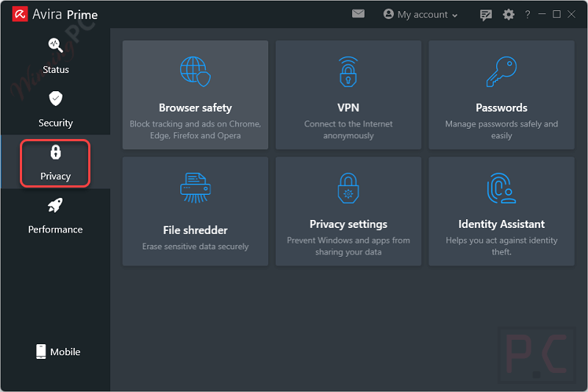The height and width of the screenshot is (392, 588).
Task: Maximize the Avira Prime window
Action: 556,14
